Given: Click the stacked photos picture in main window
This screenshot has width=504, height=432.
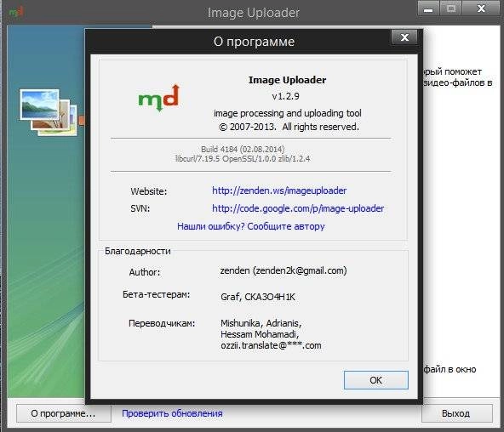Looking at the screenshot, I should [49, 112].
